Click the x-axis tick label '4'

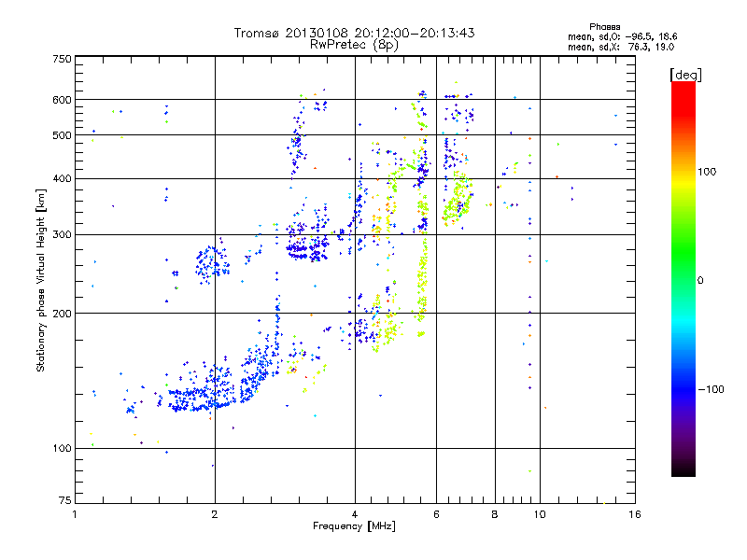click(355, 514)
